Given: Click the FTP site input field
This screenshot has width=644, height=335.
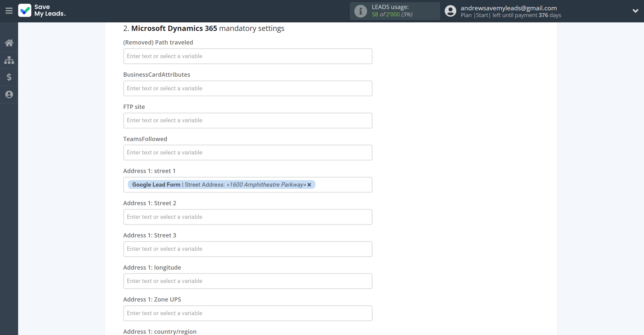Looking at the screenshot, I should pos(248,120).
